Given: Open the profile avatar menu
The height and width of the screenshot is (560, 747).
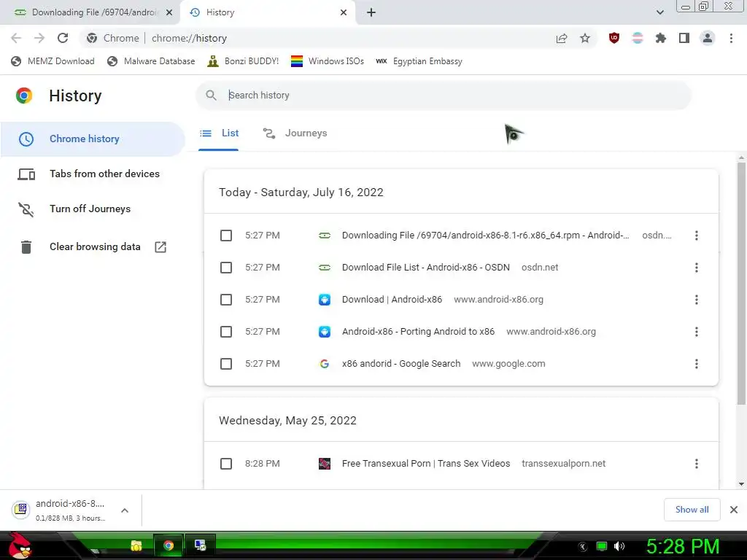Looking at the screenshot, I should 708,38.
